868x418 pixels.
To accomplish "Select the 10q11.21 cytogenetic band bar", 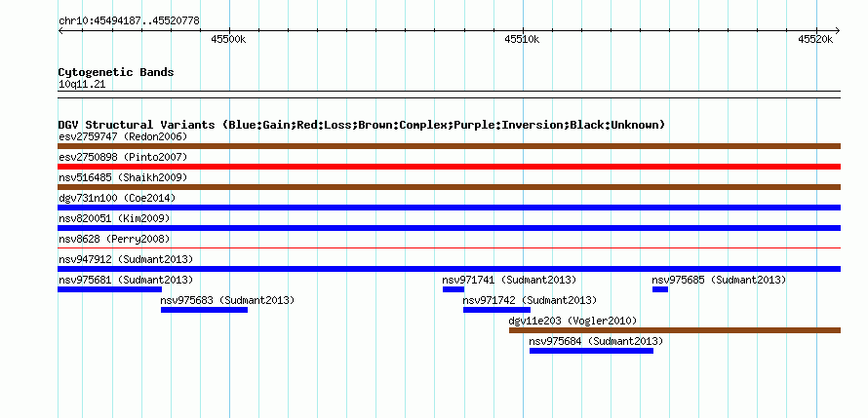I will [449, 95].
